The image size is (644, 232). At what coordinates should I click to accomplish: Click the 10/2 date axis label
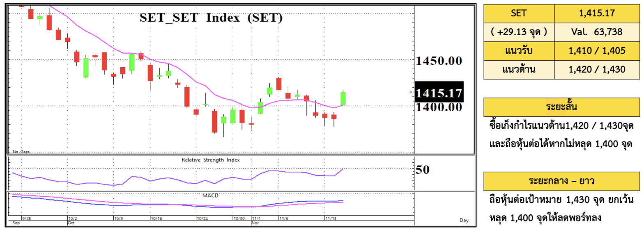pyautogui.click(x=72, y=219)
